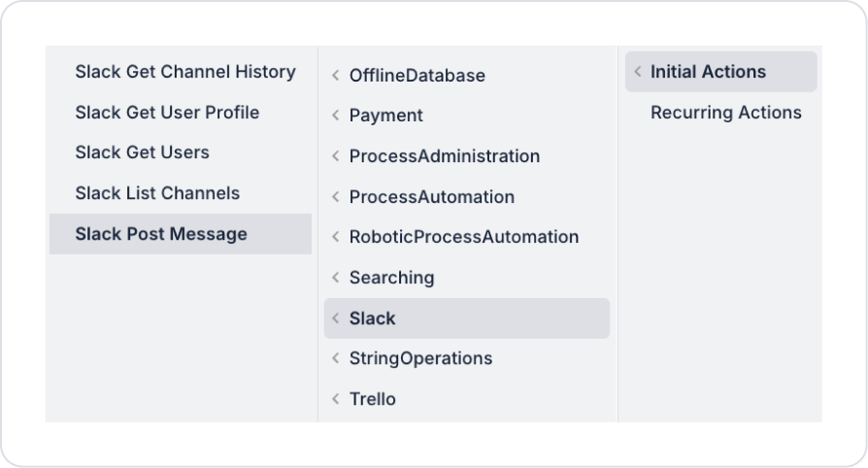Open the OfflineDatabase submenu label

417,75
